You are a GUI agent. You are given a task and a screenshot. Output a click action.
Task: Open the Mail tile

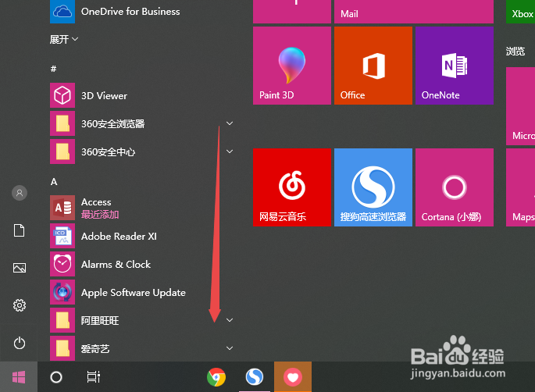(413, 12)
